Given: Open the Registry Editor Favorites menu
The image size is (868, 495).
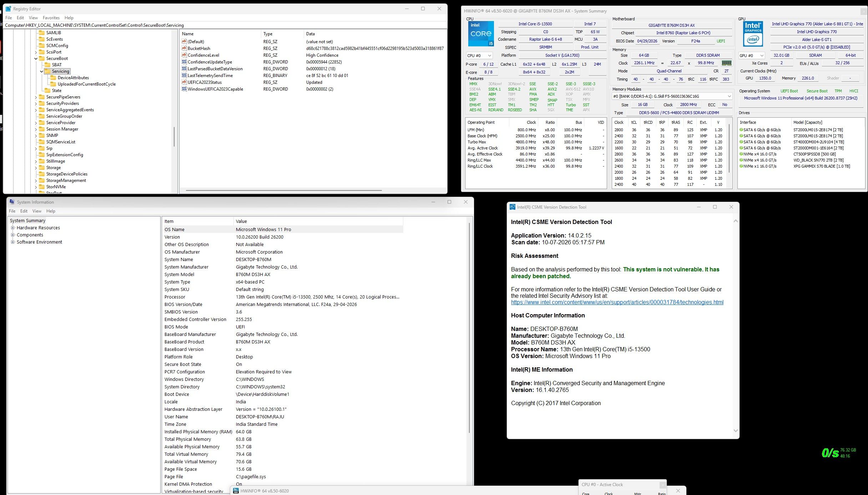Looking at the screenshot, I should click(51, 18).
